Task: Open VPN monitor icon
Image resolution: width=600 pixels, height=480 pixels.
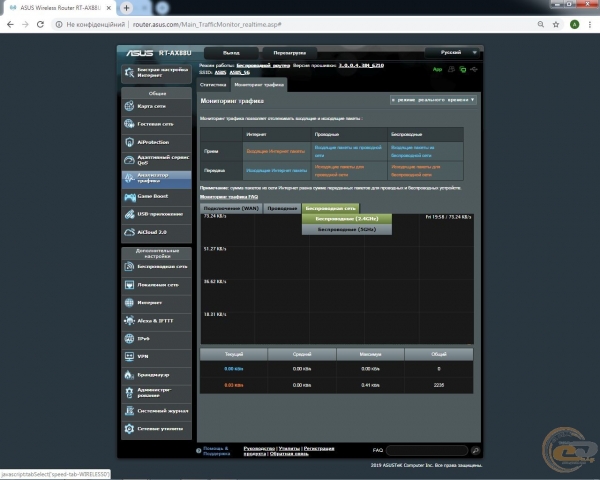Action: click(x=129, y=356)
